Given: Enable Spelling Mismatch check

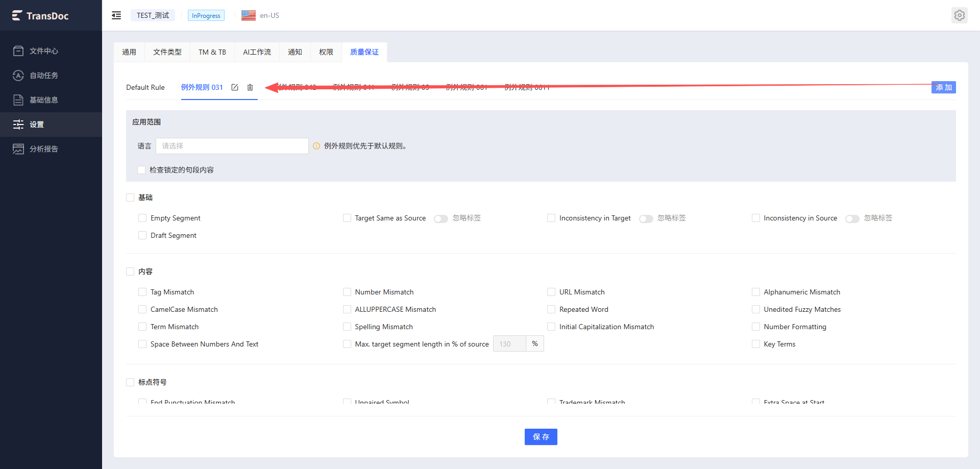Looking at the screenshot, I should tap(347, 327).
